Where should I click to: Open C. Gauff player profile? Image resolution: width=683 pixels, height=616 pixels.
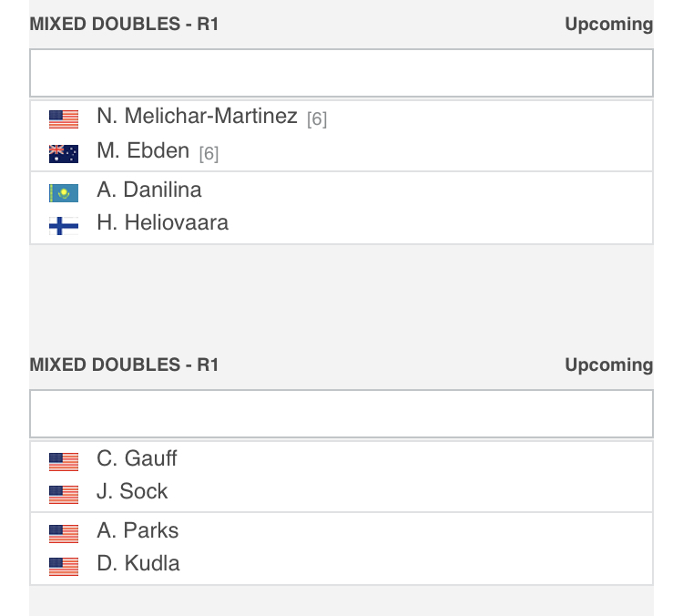[137, 458]
